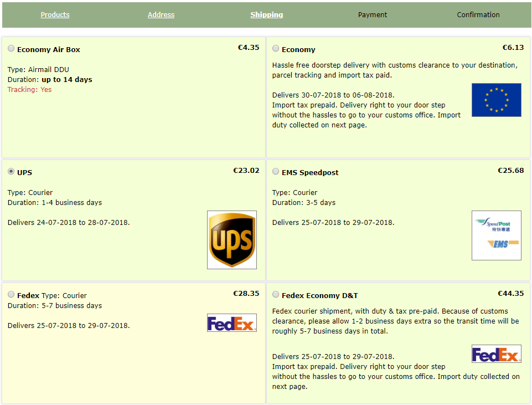Click 'Fedex courier shipment' description text

pos(396,321)
